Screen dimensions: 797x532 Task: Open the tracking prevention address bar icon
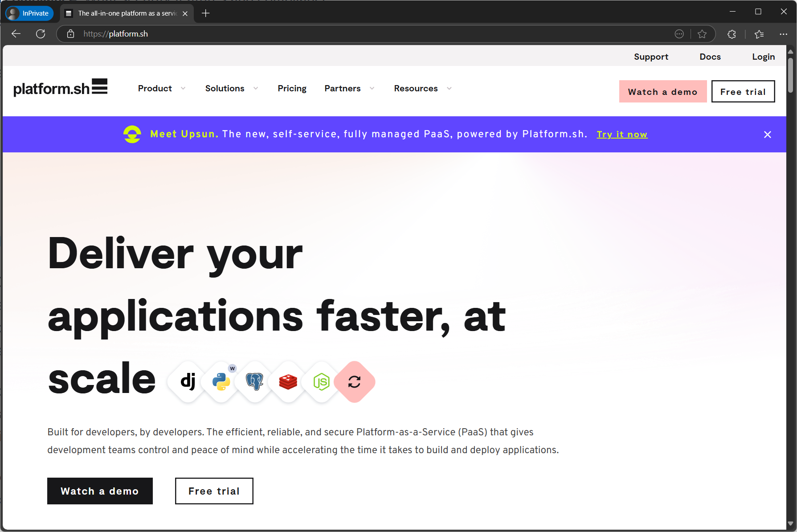(679, 34)
